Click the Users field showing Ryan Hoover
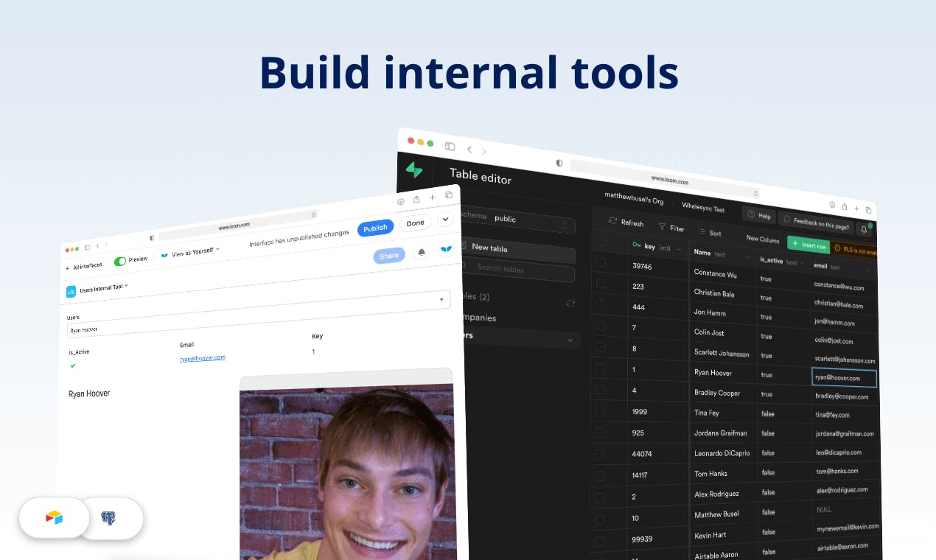 (x=258, y=315)
